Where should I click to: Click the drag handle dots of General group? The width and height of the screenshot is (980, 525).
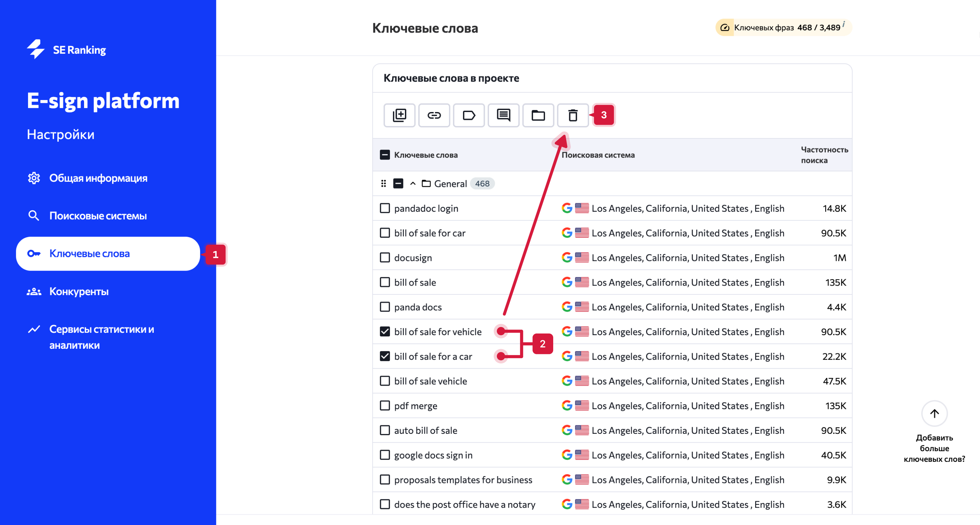click(x=383, y=184)
